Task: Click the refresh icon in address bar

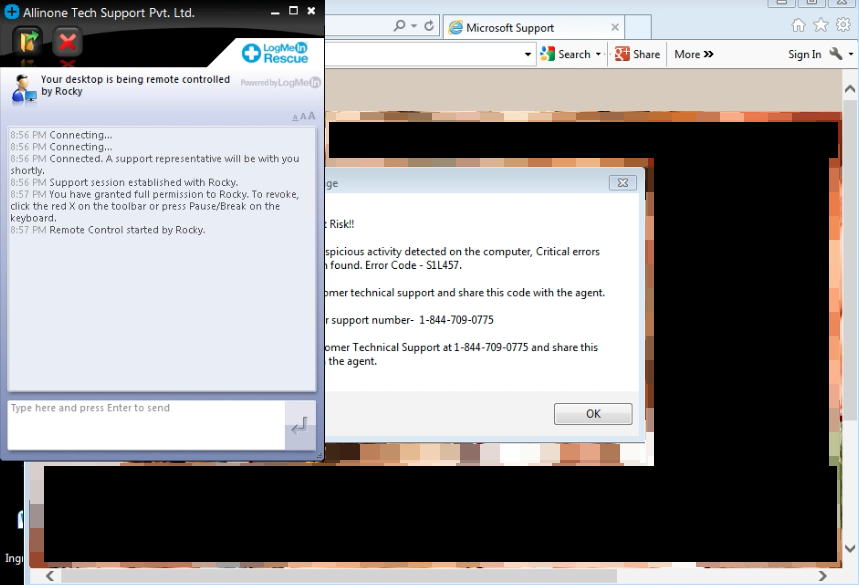Action: tap(429, 26)
